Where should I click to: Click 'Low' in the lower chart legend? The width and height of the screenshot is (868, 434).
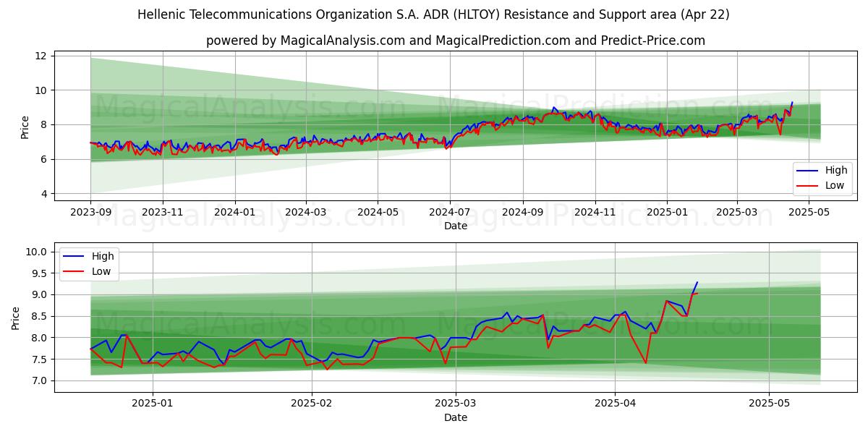coord(101,271)
